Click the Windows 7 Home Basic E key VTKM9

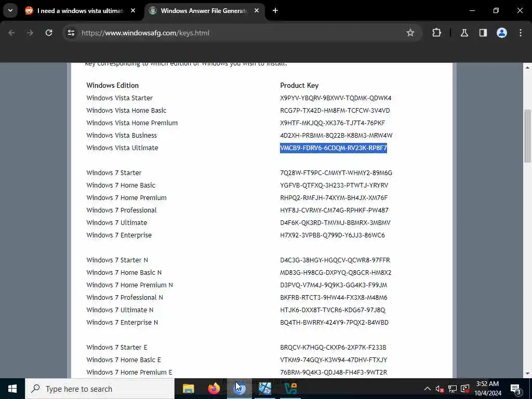[x=334, y=360]
